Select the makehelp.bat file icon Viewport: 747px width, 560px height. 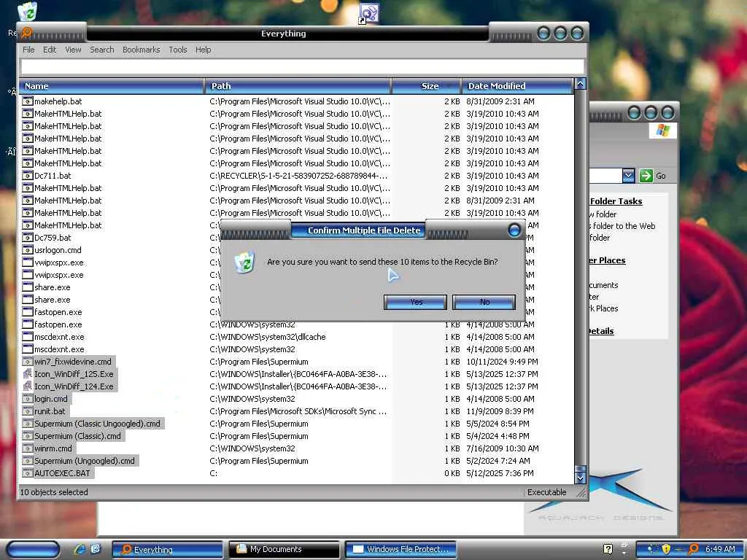tap(28, 101)
